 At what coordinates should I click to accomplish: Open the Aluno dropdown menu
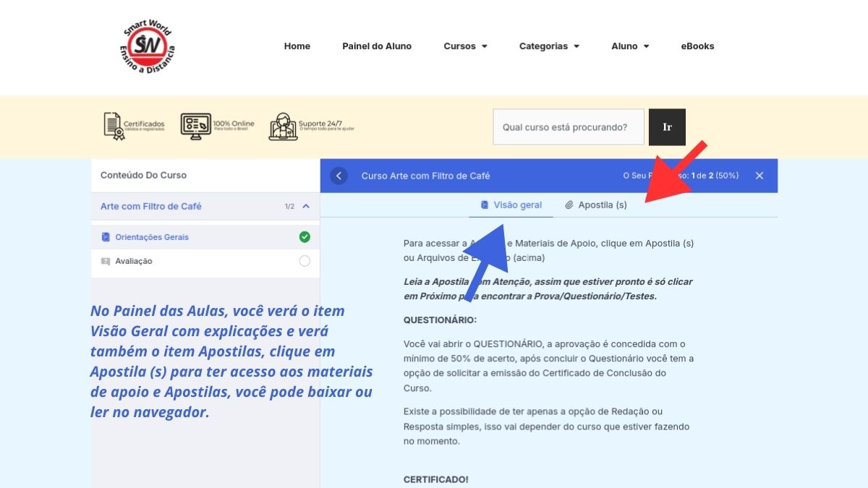[x=629, y=46]
